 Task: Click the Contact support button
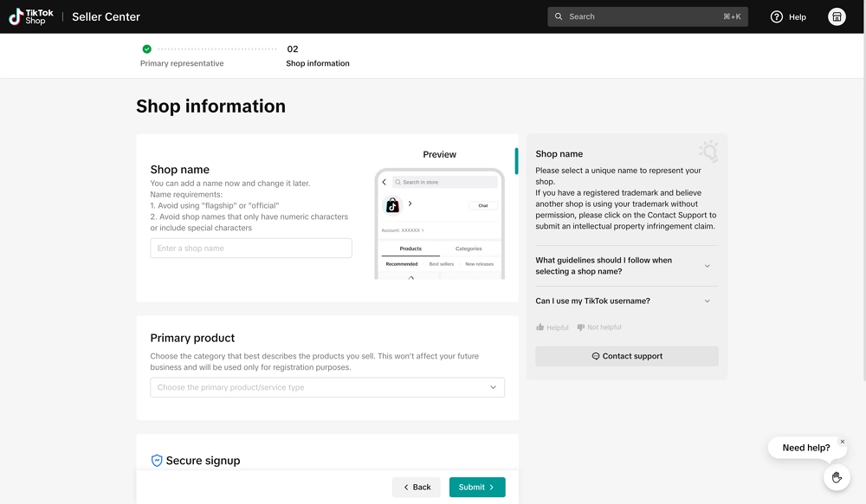626,356
